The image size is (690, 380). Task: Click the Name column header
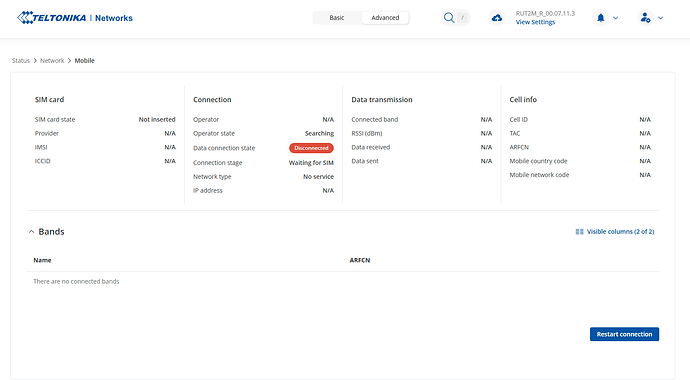(42, 260)
